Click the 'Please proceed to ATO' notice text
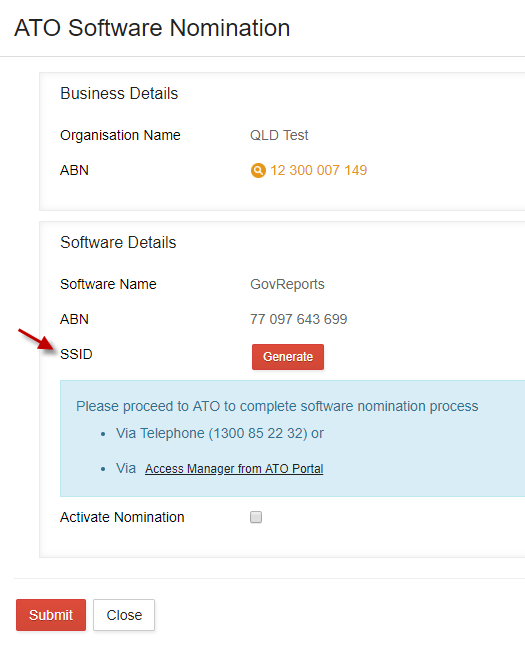The height and width of the screenshot is (652, 525). click(277, 406)
